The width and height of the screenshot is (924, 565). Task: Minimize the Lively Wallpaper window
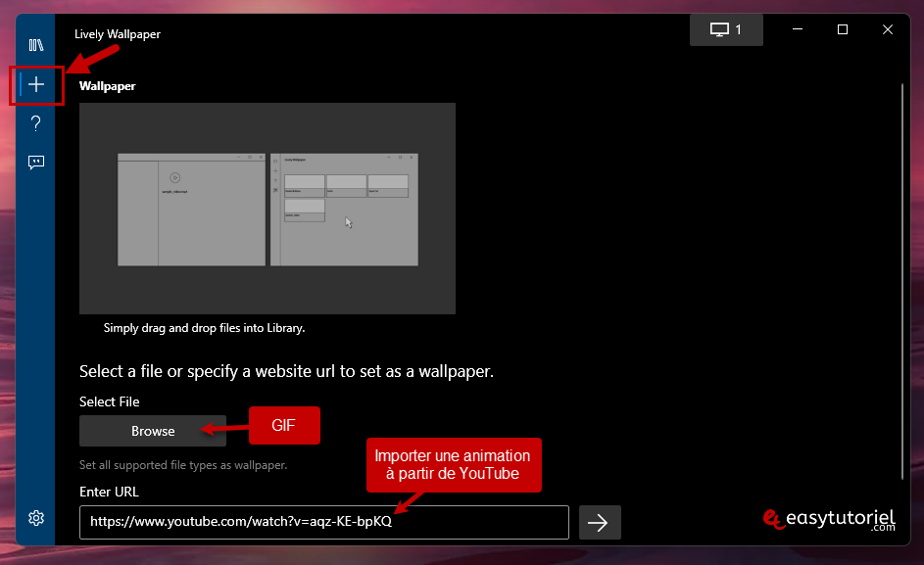tap(798, 29)
